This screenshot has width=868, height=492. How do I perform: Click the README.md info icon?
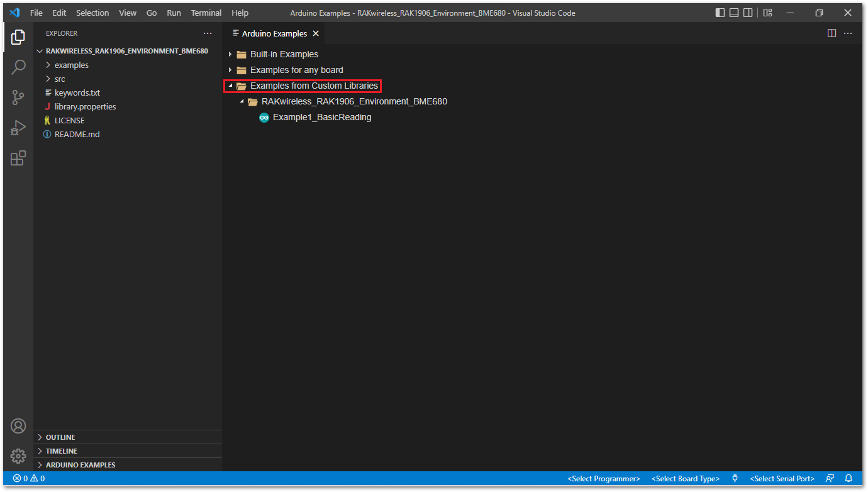[x=47, y=134]
